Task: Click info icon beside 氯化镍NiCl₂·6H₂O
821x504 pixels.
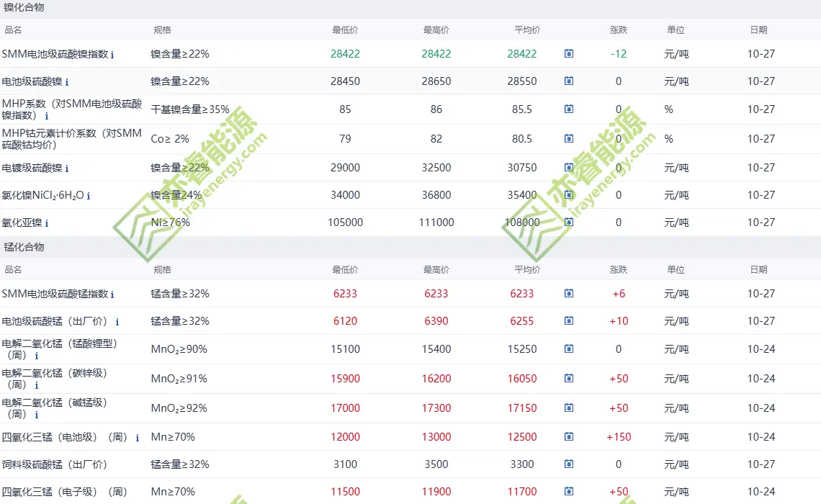Action: pos(89,196)
